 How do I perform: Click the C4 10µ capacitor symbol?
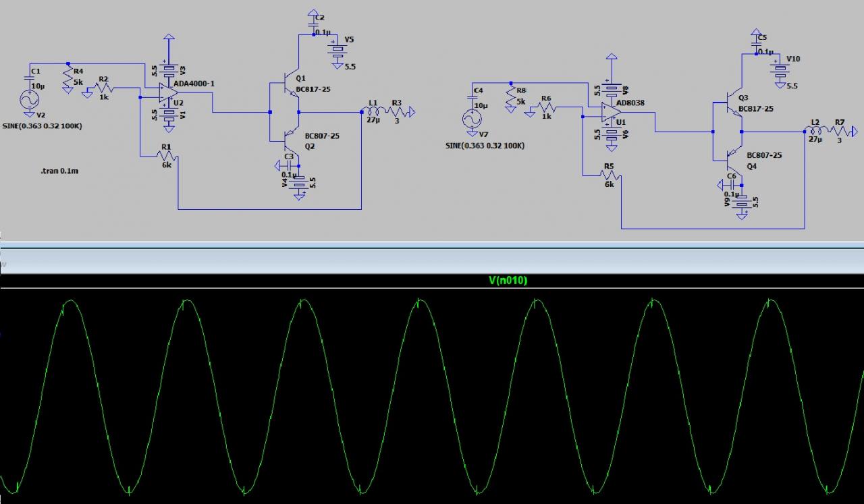[x=471, y=98]
